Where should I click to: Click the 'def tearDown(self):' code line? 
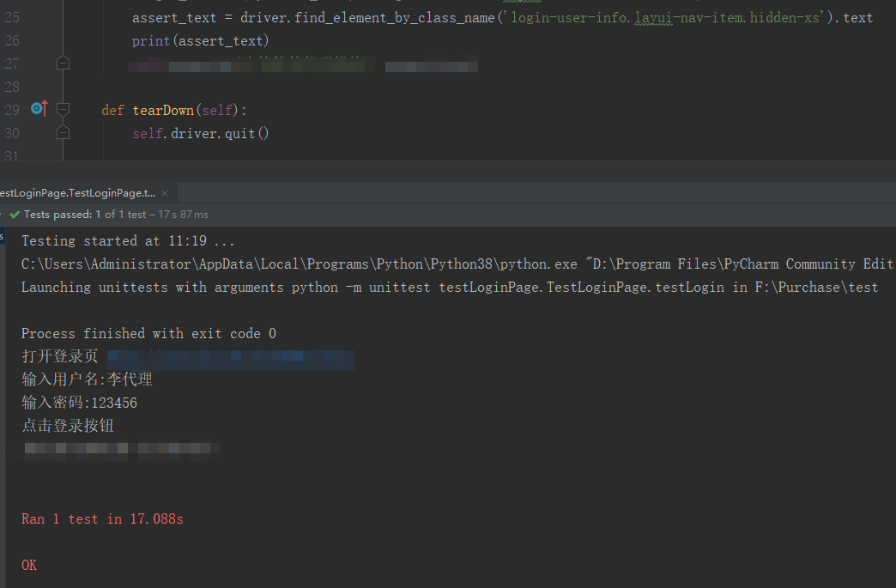click(174, 110)
